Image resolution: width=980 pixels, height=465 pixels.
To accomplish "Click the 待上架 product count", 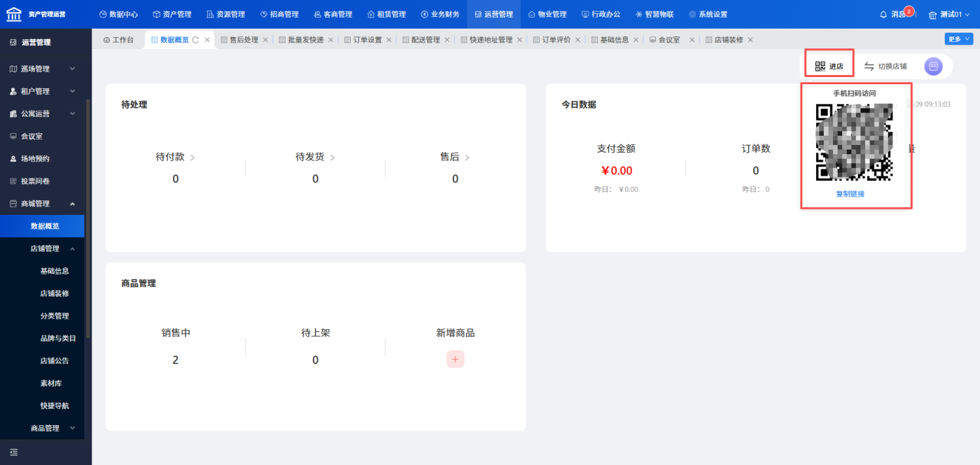I will point(315,360).
